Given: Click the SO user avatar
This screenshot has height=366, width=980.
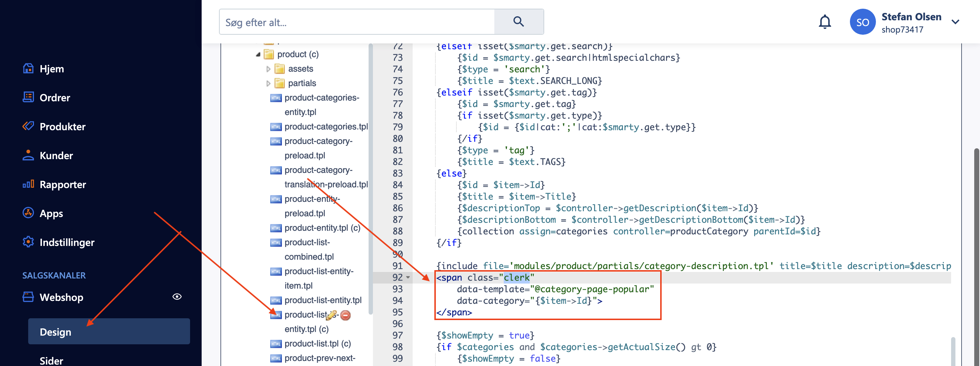Looking at the screenshot, I should click(x=862, y=22).
